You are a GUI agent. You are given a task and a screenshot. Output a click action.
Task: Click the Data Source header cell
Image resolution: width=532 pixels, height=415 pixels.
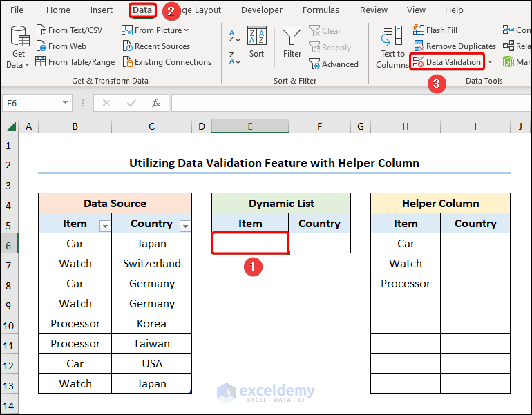point(115,203)
